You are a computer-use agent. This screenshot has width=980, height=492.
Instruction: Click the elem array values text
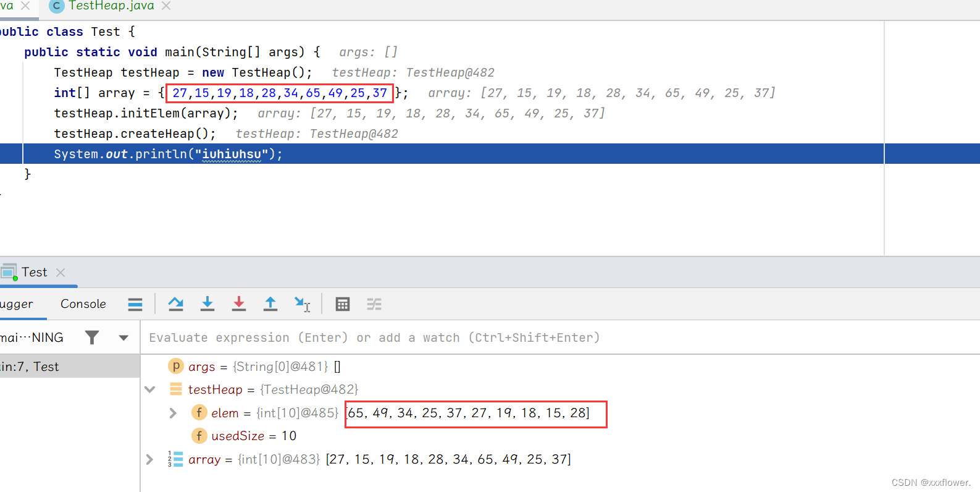point(469,413)
